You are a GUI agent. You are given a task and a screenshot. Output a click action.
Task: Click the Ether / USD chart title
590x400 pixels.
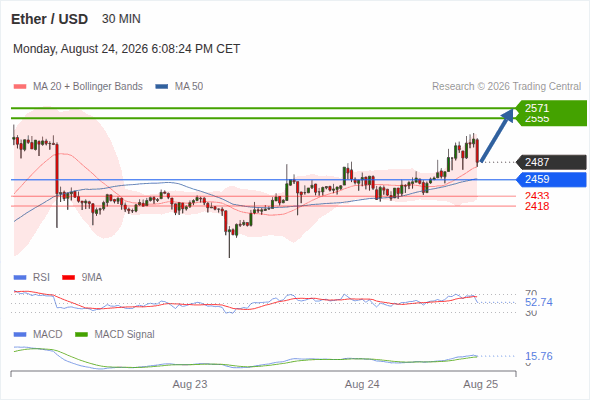point(49,19)
